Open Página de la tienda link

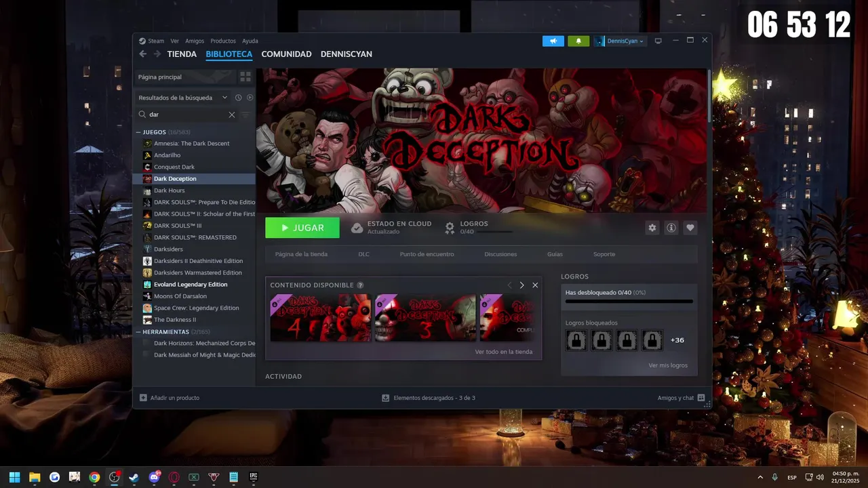tap(301, 254)
